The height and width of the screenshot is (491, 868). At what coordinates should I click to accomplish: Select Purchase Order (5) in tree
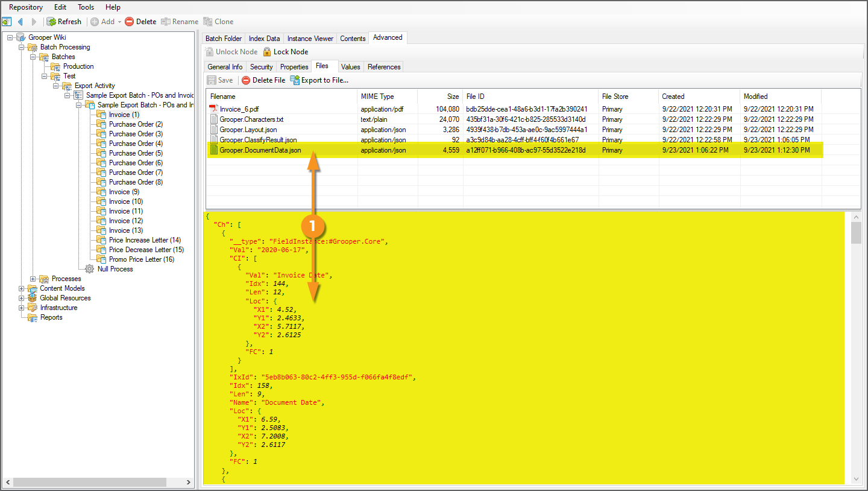[136, 153]
